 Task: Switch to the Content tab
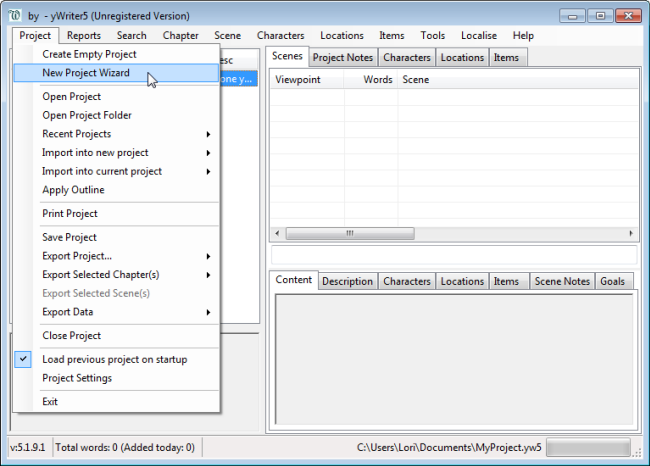(293, 280)
